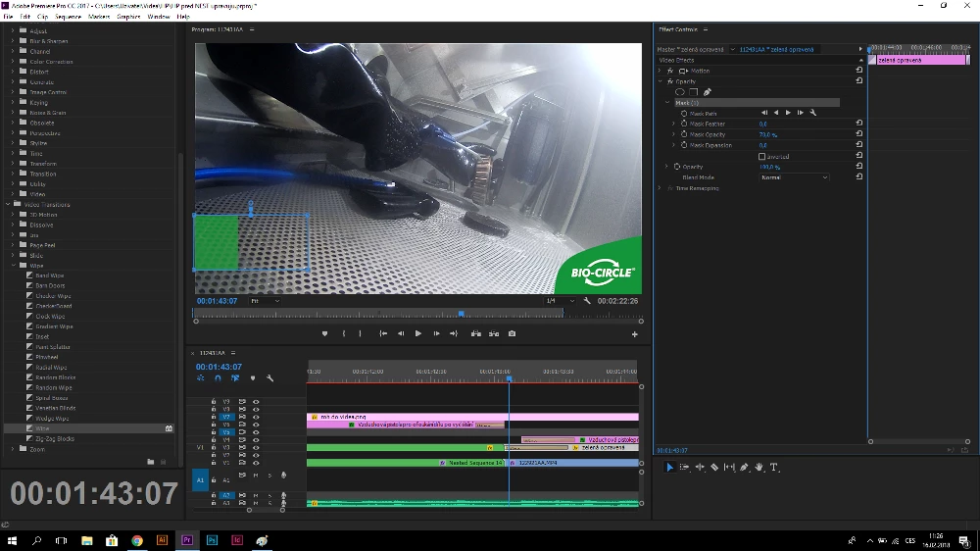Reset the Mask Opacity parameter

click(859, 134)
